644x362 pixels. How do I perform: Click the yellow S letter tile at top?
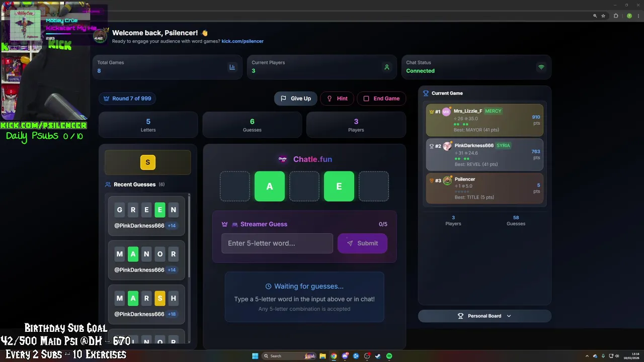coord(148,162)
